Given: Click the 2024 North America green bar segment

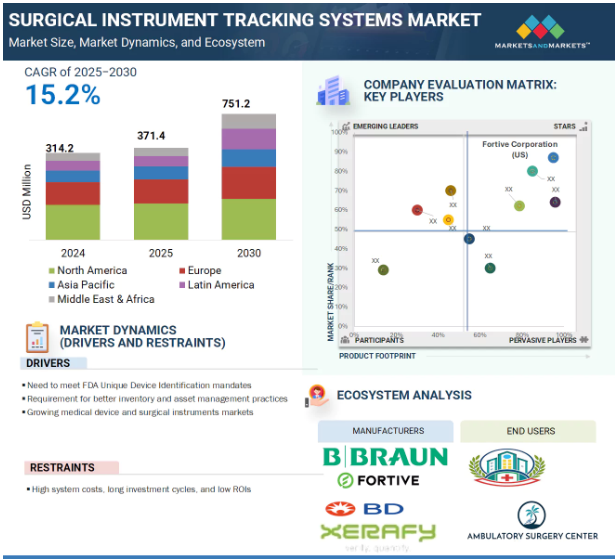Looking at the screenshot, I should [x=73, y=222].
